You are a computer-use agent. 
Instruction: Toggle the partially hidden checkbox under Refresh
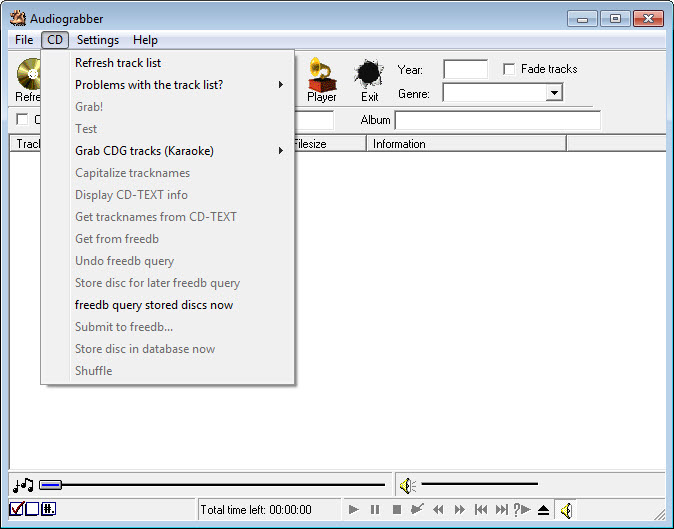pyautogui.click(x=22, y=119)
